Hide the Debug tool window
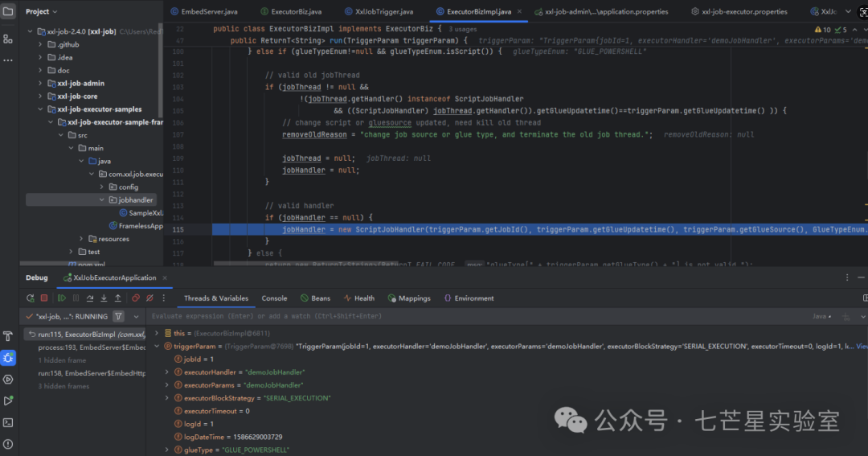868x456 pixels. coord(862,277)
